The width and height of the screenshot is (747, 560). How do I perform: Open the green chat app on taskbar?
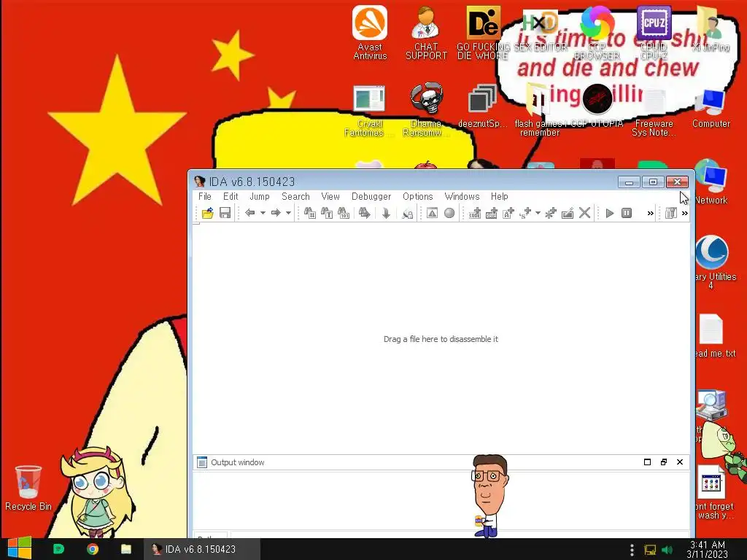(58, 549)
